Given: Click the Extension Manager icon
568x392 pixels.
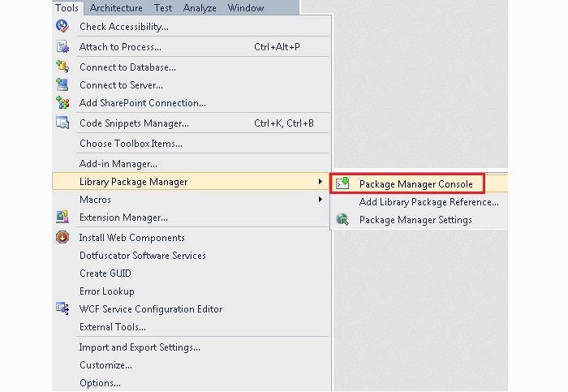Looking at the screenshot, I should (62, 217).
